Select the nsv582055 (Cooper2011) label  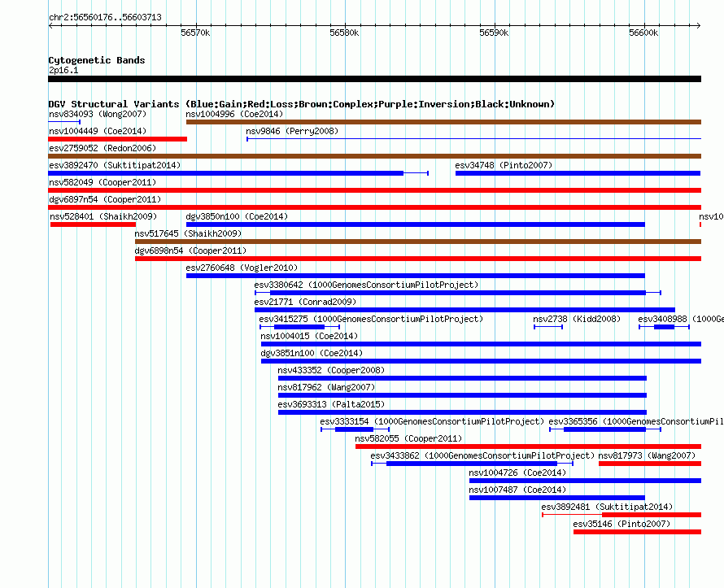(408, 438)
